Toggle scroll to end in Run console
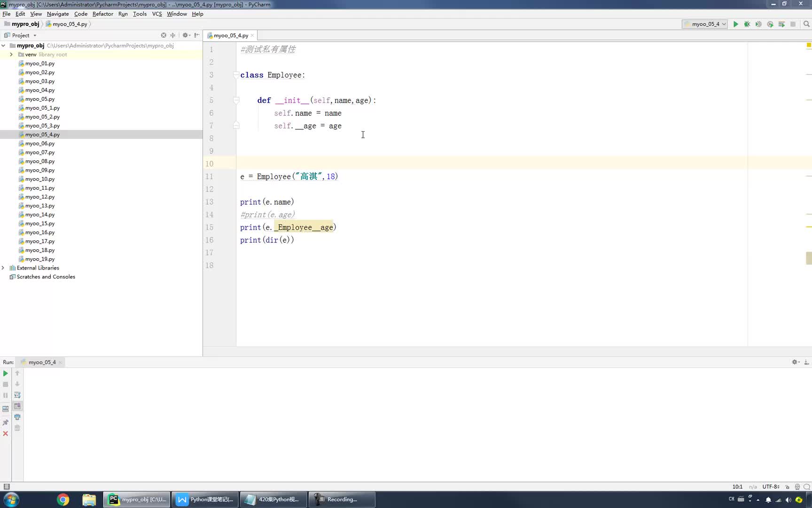812x508 pixels. click(17, 406)
